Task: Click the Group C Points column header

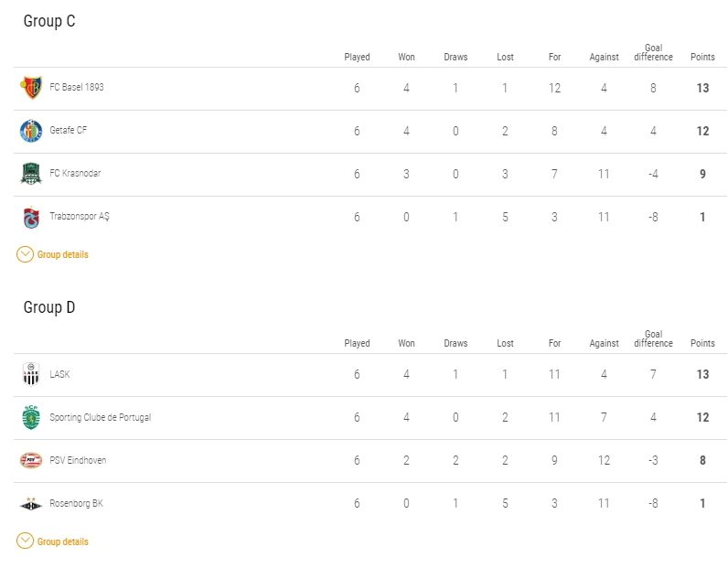Action: coord(702,57)
